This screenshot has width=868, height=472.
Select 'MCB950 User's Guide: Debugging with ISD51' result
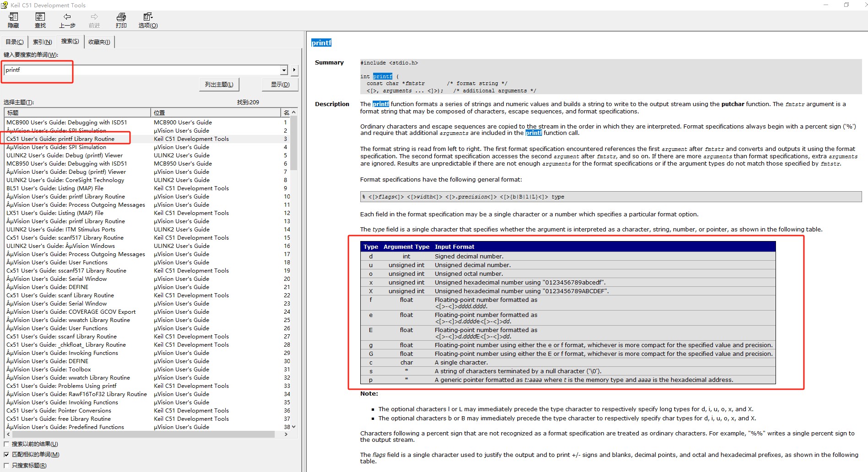67,164
